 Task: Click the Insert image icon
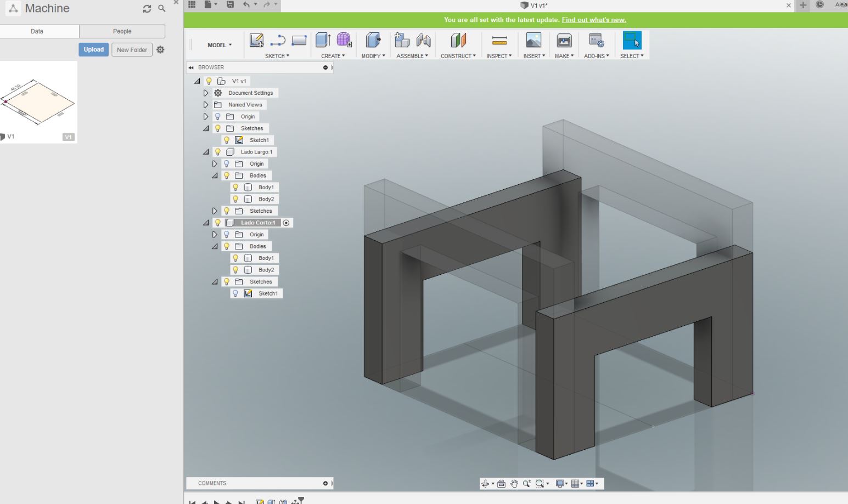click(533, 40)
